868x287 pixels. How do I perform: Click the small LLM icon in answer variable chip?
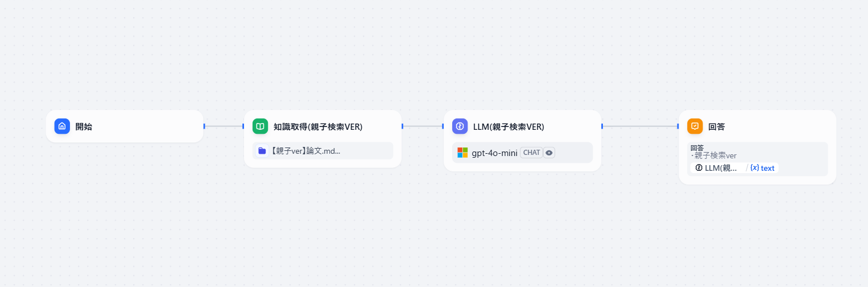[x=698, y=168]
